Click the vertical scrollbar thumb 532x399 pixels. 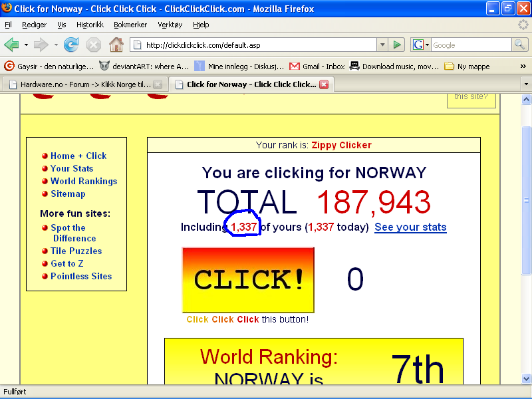(526, 200)
